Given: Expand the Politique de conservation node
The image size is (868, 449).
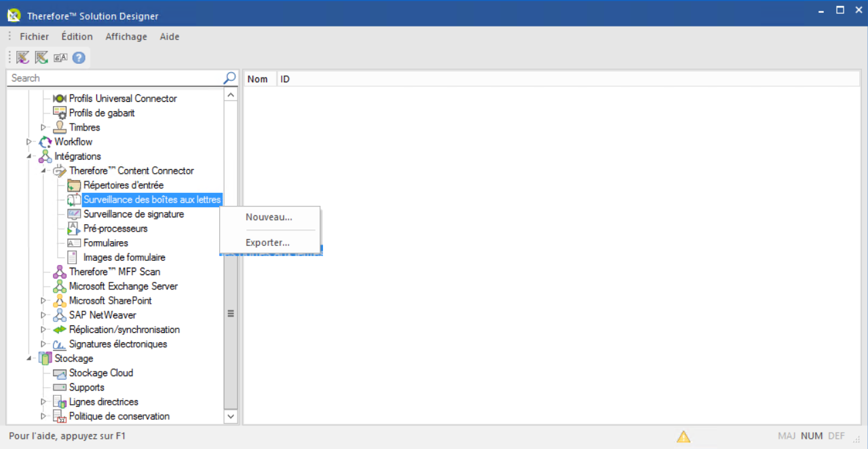Looking at the screenshot, I should coord(43,416).
